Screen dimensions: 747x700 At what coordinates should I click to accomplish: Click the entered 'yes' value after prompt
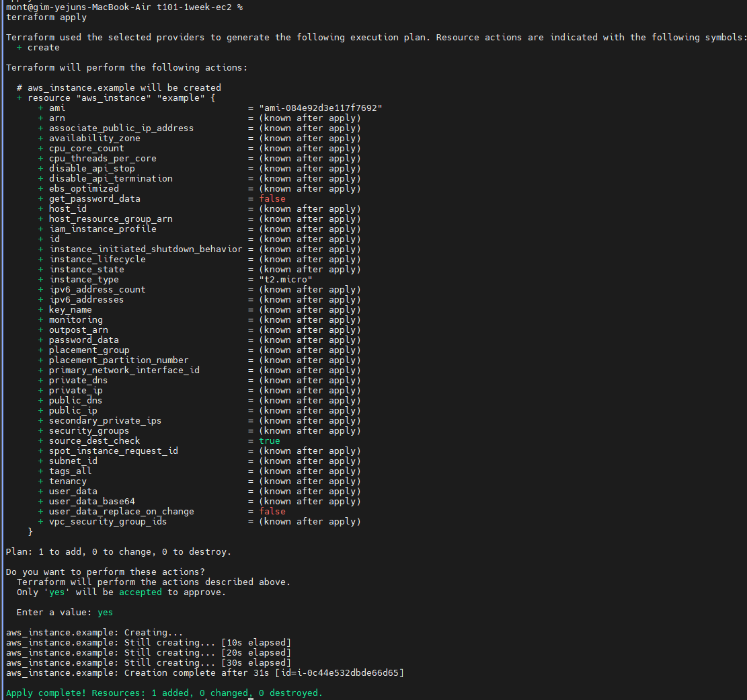point(105,613)
